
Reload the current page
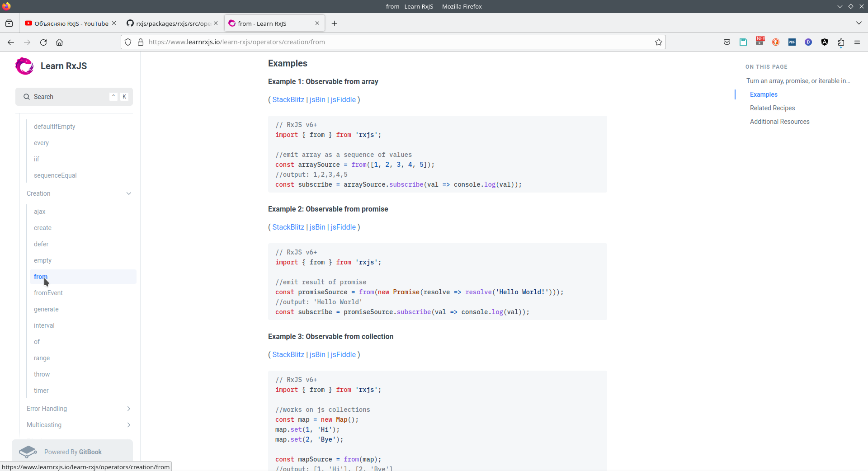[43, 42]
